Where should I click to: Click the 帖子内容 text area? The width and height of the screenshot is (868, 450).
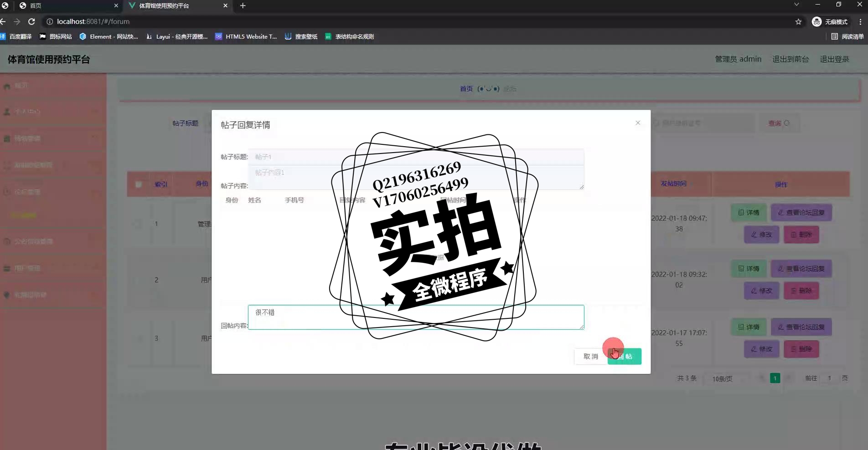(x=416, y=177)
